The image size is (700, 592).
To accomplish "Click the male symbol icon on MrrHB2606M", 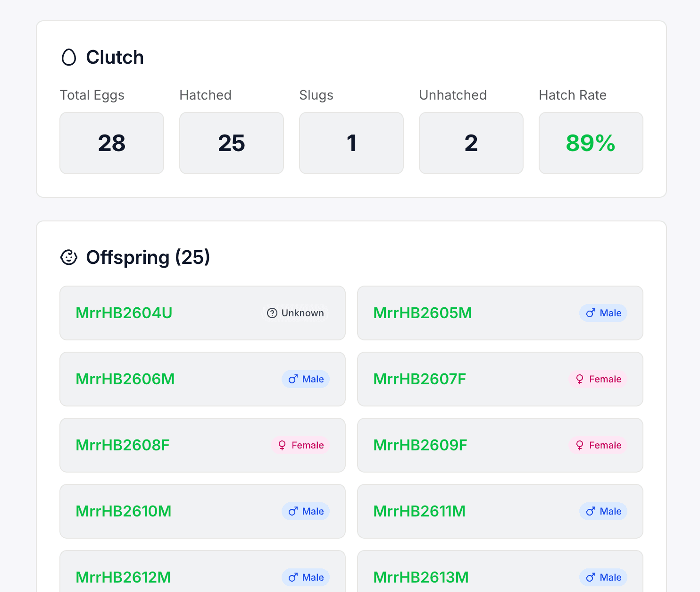I will (293, 379).
